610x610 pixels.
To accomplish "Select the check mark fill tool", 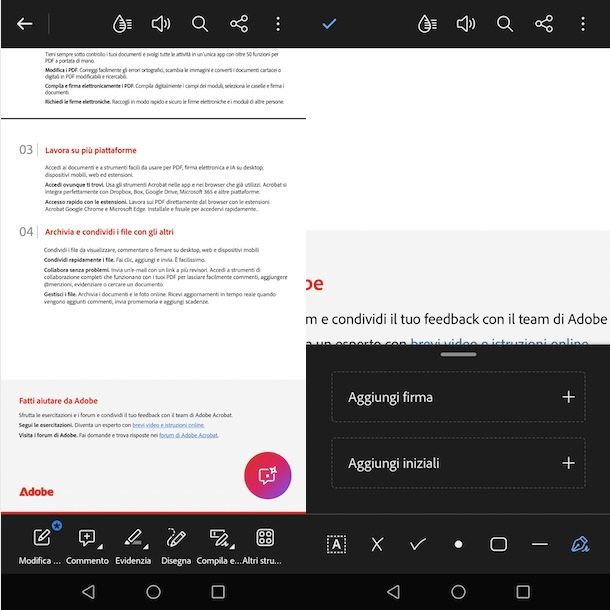I will (x=418, y=544).
